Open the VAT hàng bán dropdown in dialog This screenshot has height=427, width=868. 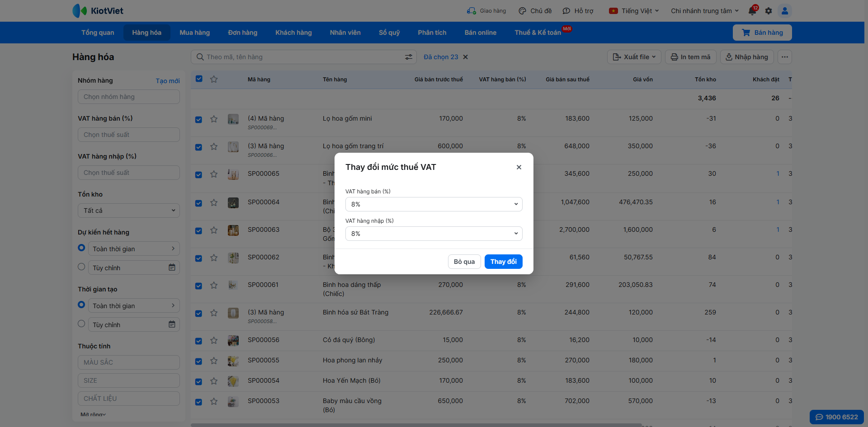click(x=434, y=204)
